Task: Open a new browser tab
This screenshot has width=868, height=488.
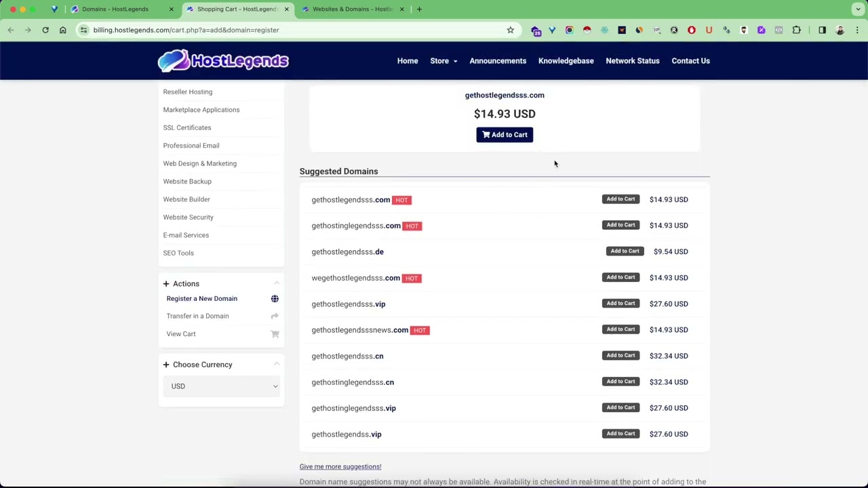Action: (x=419, y=9)
